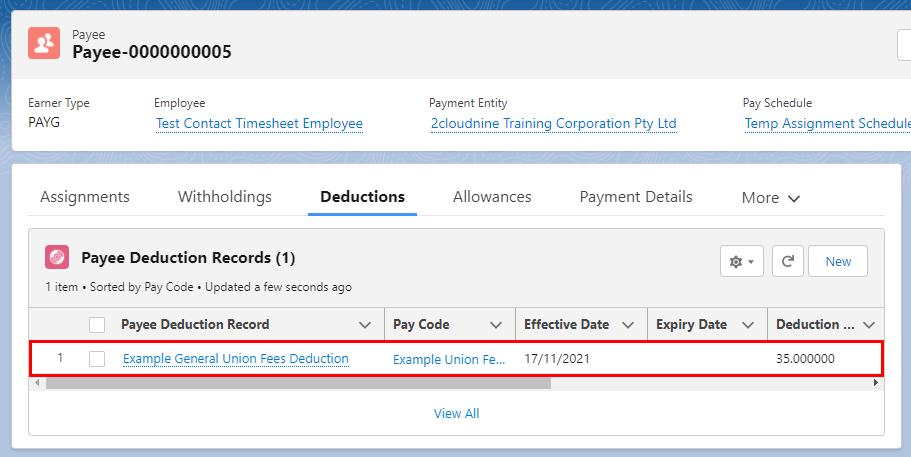The image size is (911, 457).
Task: Open the Pay Code column dropdown
Action: pyautogui.click(x=496, y=325)
